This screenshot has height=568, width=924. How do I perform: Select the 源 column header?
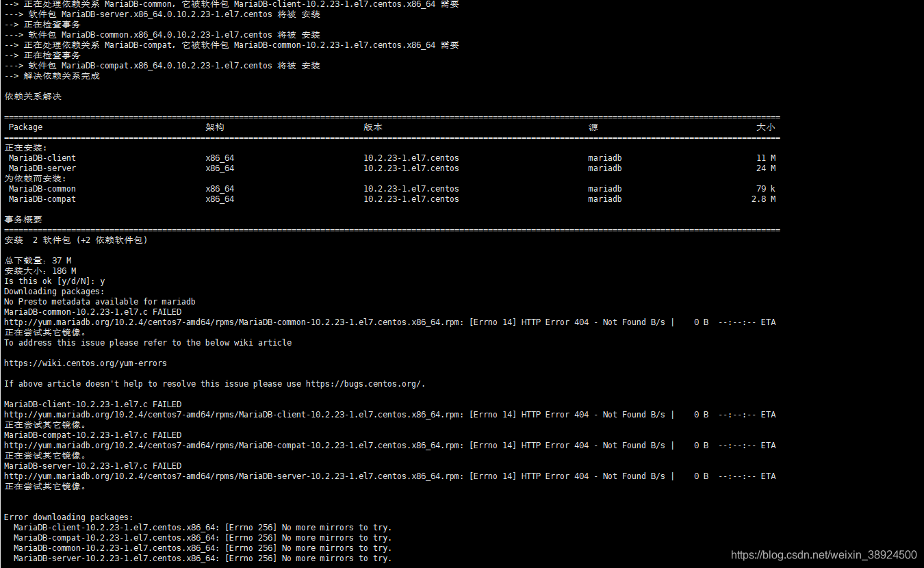pos(593,127)
